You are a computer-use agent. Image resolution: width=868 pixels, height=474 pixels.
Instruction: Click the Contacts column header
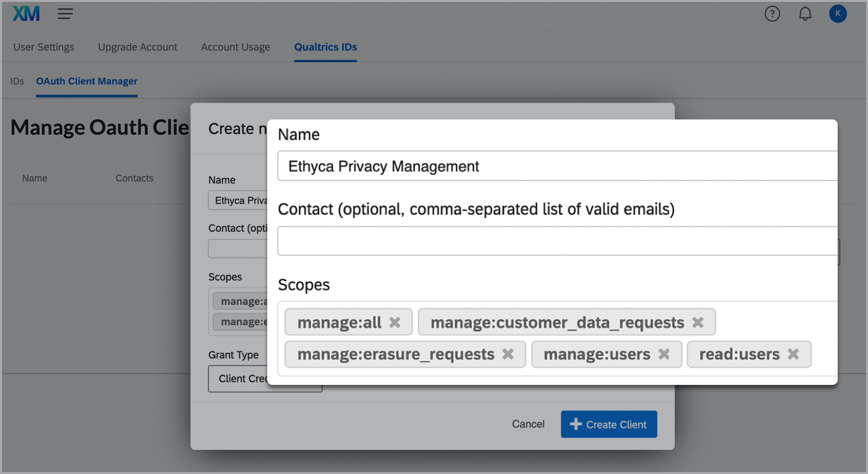135,178
